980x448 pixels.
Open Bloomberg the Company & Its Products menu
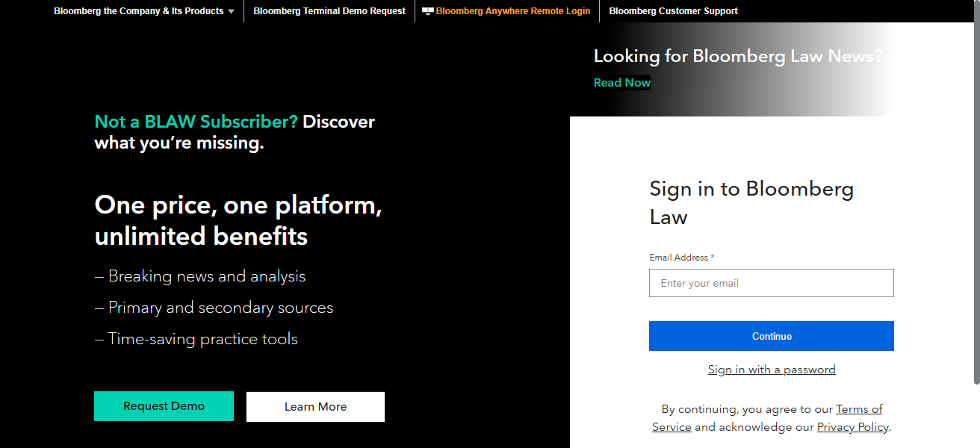[139, 11]
